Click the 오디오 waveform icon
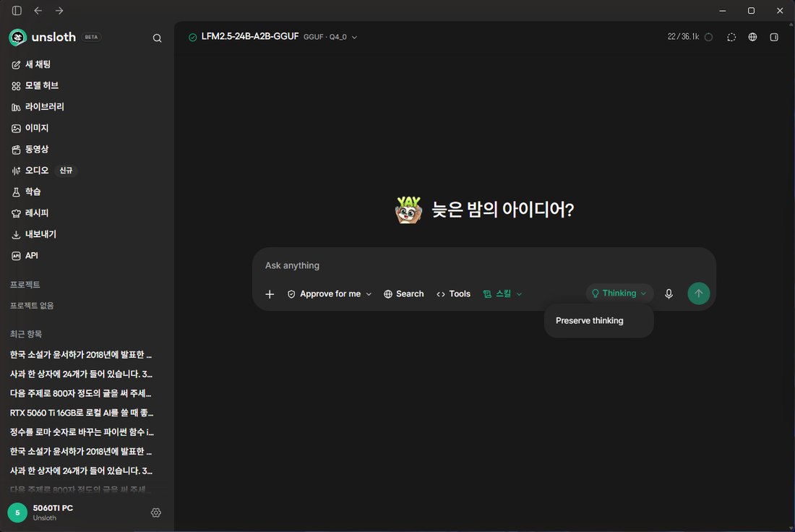795x532 pixels. [16, 171]
